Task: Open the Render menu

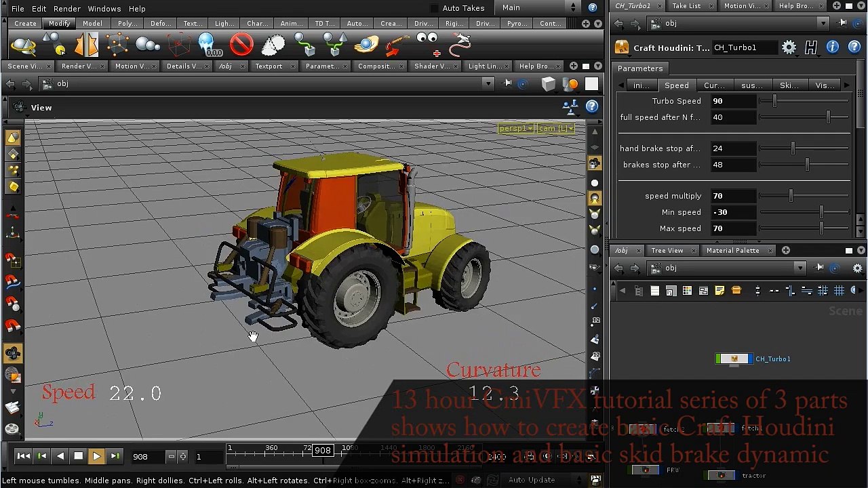Action: [x=67, y=8]
